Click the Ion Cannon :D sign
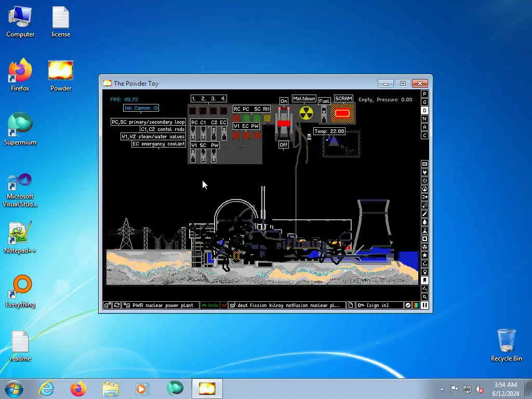The image size is (532, 399). pyautogui.click(x=141, y=108)
